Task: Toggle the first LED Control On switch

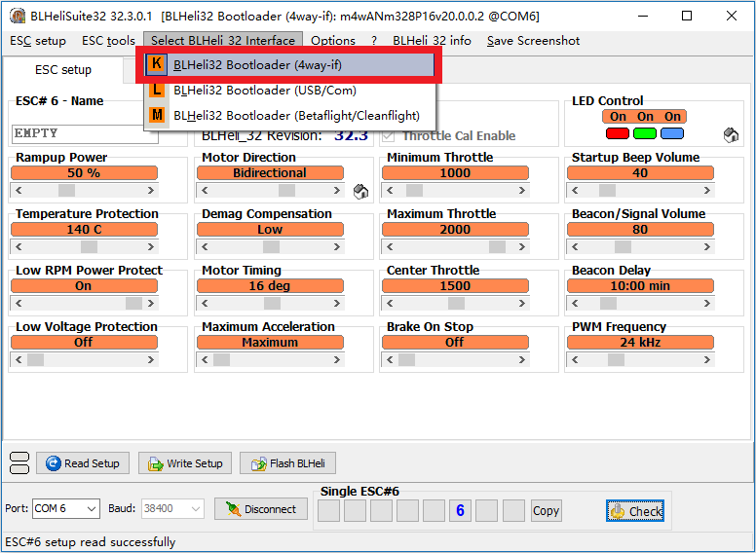Action: point(618,117)
